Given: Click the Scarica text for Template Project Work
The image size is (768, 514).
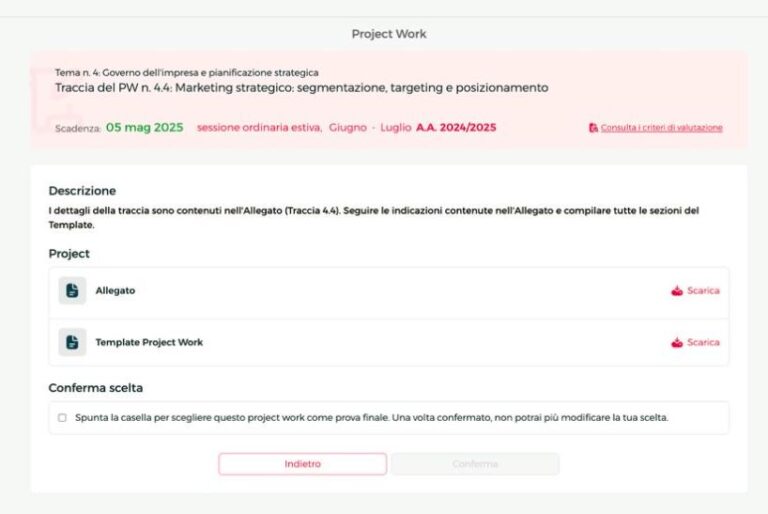Looking at the screenshot, I should [x=703, y=342].
